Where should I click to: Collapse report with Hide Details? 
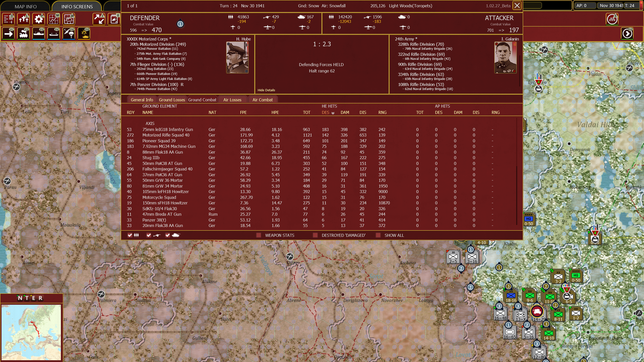266,90
